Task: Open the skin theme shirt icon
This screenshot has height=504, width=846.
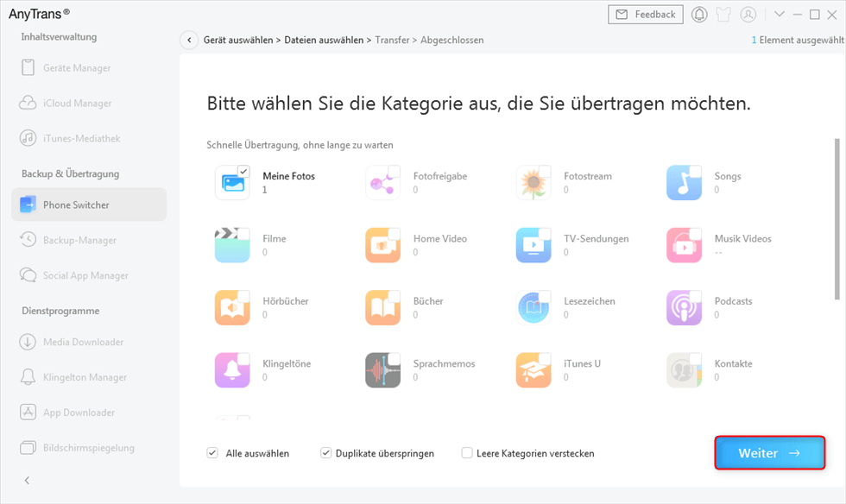Action: click(x=723, y=15)
